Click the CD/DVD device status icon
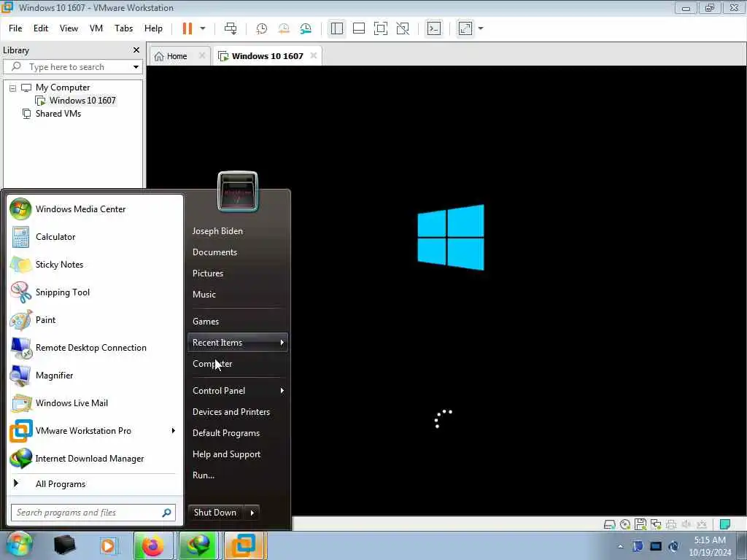Viewport: 747px width, 560px height. pos(625,524)
